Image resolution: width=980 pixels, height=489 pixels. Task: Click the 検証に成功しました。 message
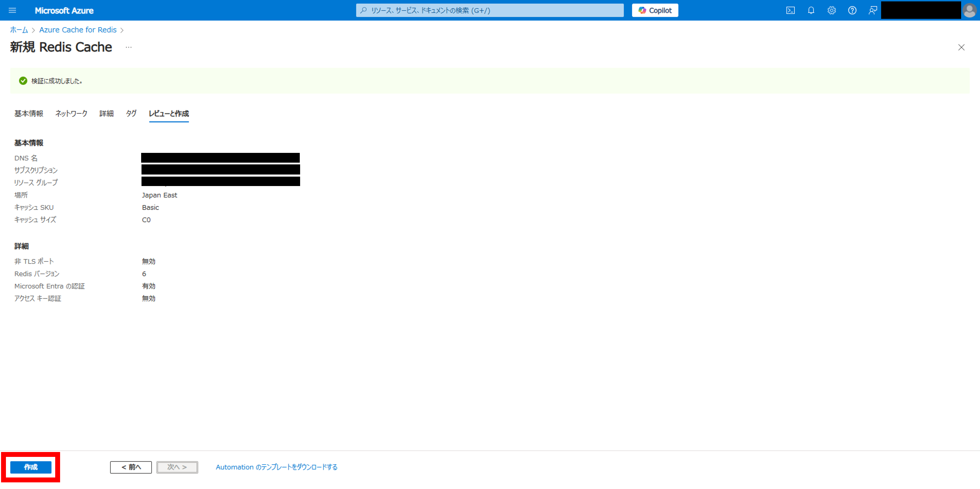tap(57, 81)
